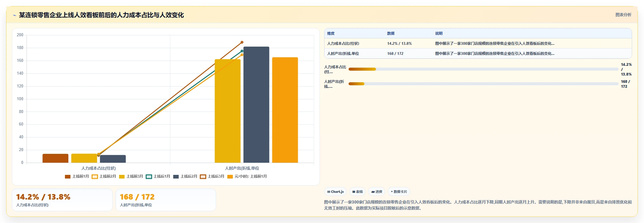Click the 图表分析 label in the header
Screen dimensions: 644x223
coord(623,15)
